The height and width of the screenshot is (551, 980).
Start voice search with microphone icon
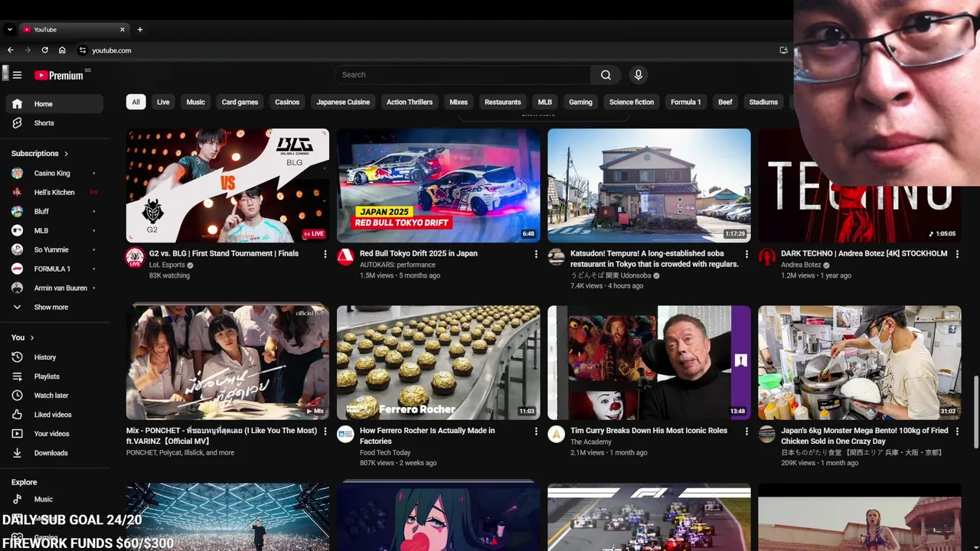[638, 75]
